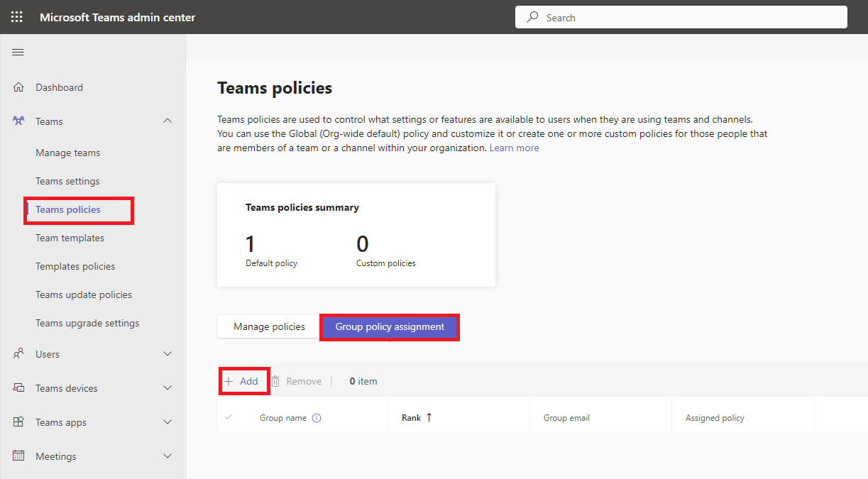The width and height of the screenshot is (868, 479).
Task: Collapse the Teams section in the sidebar
Action: tap(167, 121)
